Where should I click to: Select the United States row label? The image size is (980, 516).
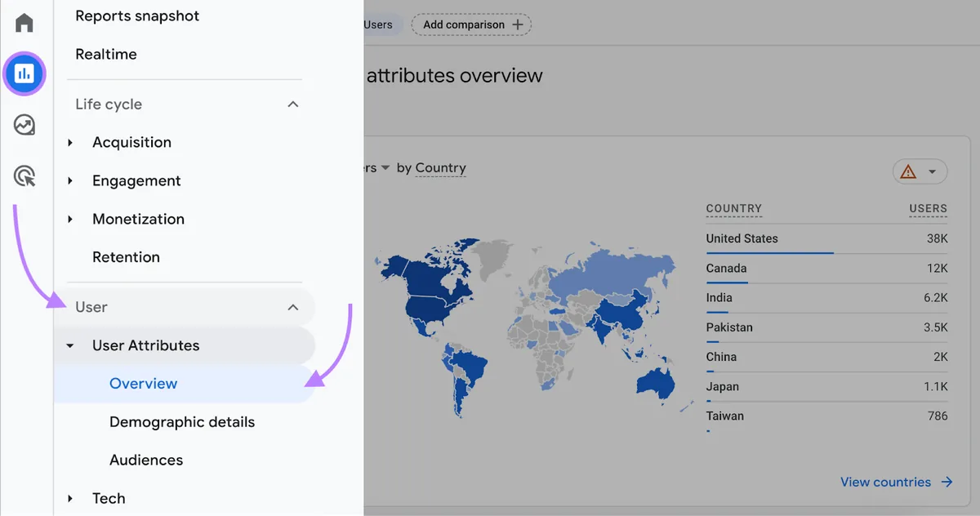(742, 238)
